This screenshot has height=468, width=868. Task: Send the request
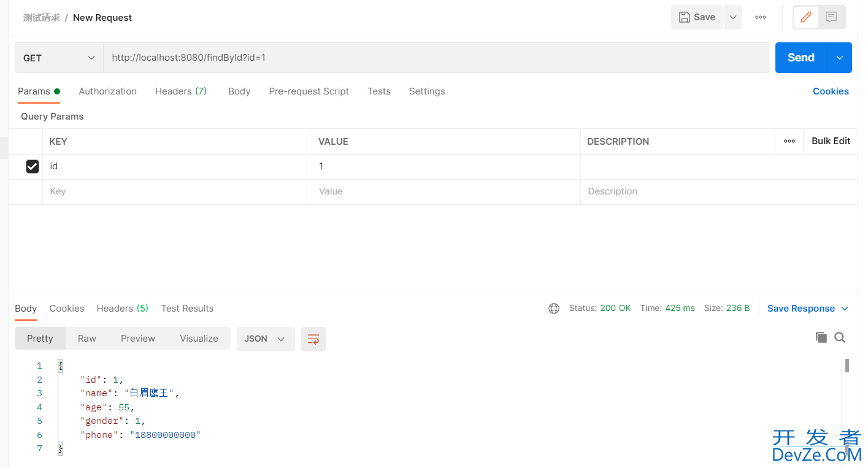(x=801, y=58)
